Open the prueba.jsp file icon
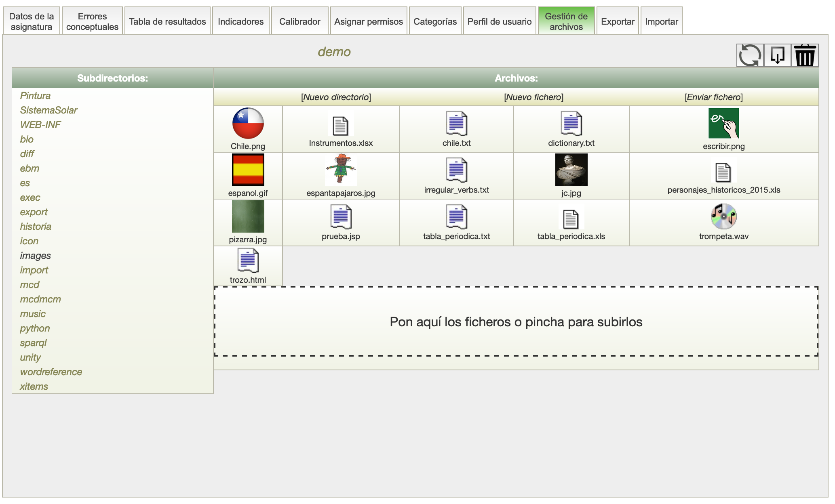The image size is (835, 504). pyautogui.click(x=341, y=216)
